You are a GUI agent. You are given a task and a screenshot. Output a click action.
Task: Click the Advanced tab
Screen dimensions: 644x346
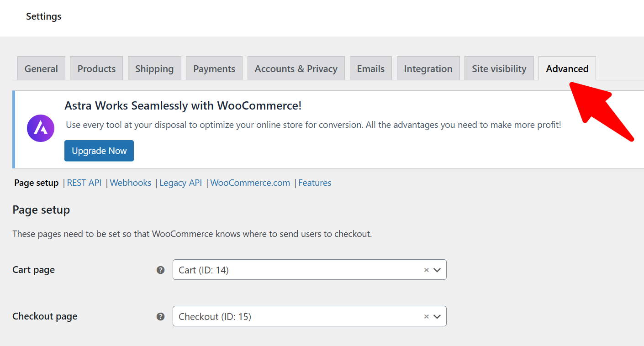pyautogui.click(x=567, y=68)
